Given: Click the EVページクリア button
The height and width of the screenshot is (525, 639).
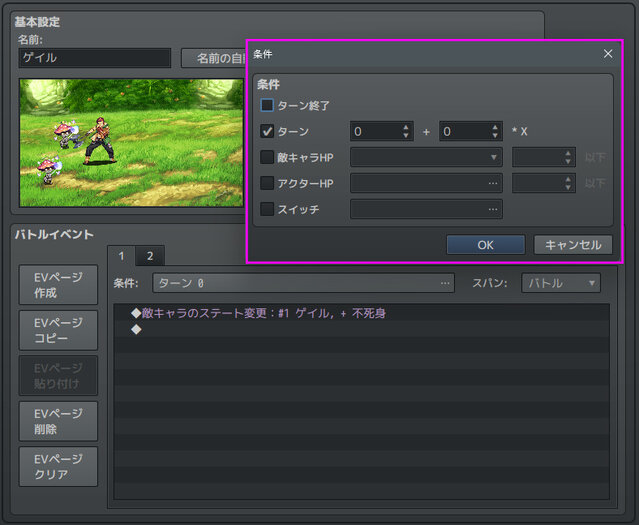Looking at the screenshot, I should tap(58, 467).
